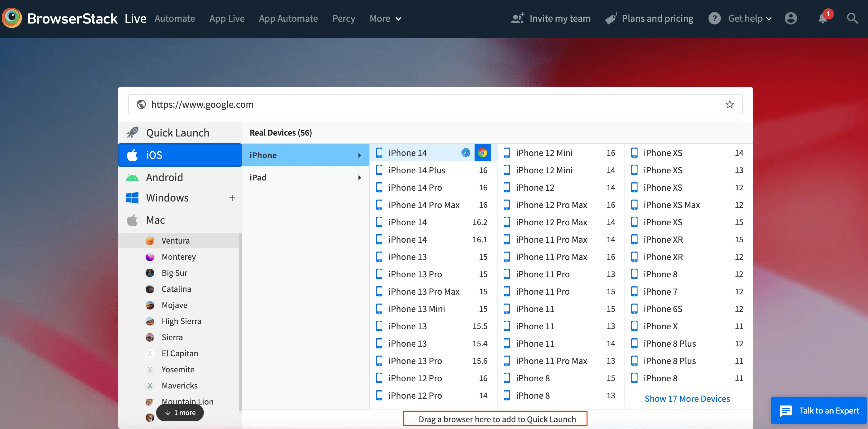Click the globe icon in URL bar
Image resolution: width=868 pixels, height=429 pixels.
[141, 104]
